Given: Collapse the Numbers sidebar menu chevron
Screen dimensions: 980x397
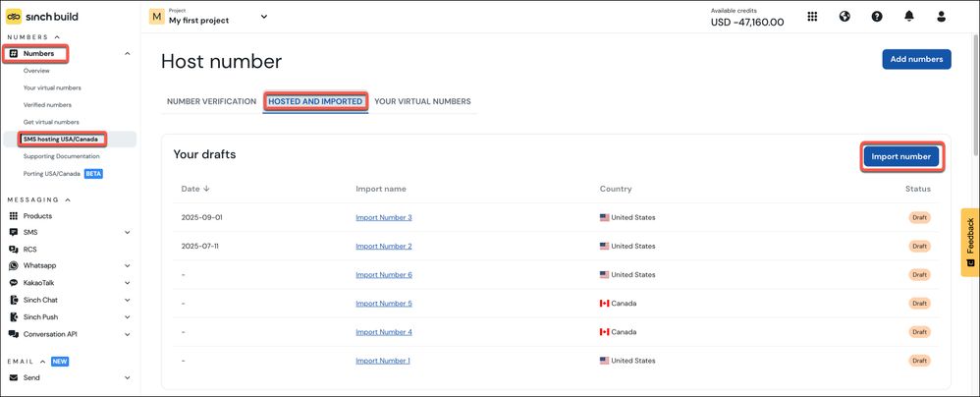Looking at the screenshot, I should pyautogui.click(x=127, y=54).
